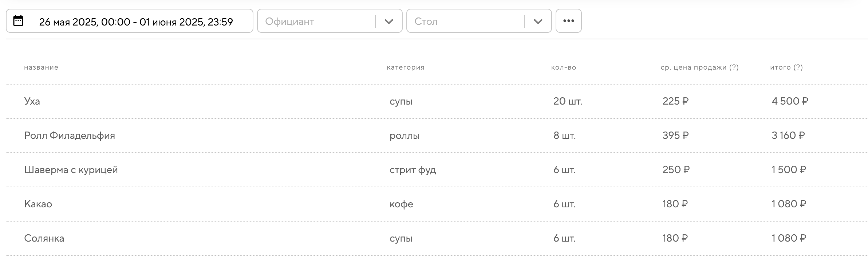The height and width of the screenshot is (258, 868).
Task: Select the Какао row
Action: [x=38, y=204]
